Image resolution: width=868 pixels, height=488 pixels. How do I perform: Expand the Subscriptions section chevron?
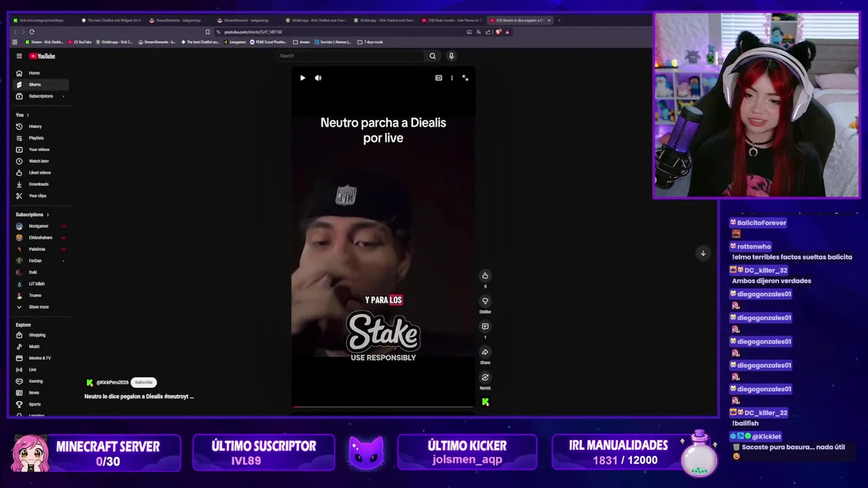tap(47, 215)
